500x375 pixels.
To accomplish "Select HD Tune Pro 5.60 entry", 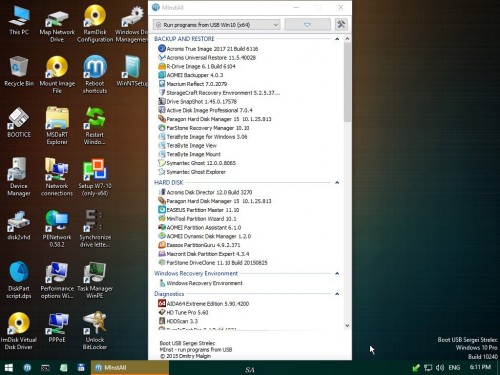I will tap(183, 313).
